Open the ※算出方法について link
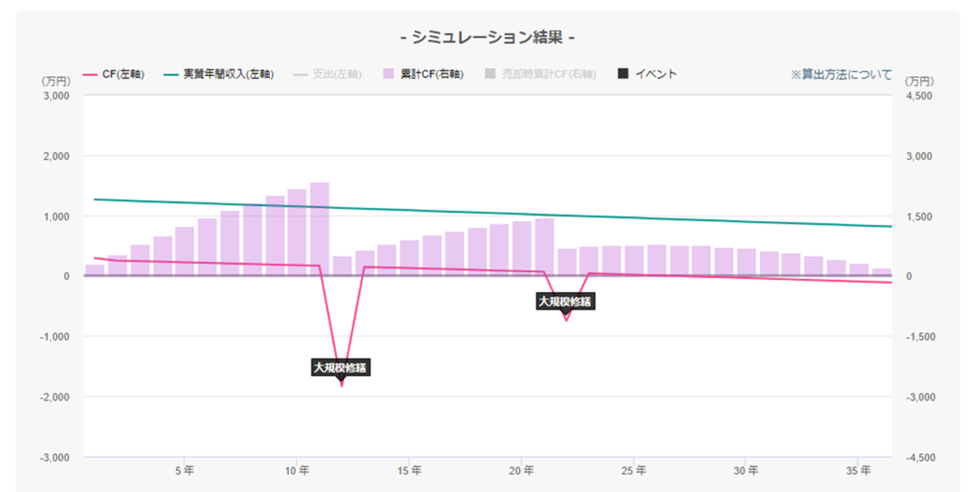This screenshot has width=980, height=492. [841, 75]
